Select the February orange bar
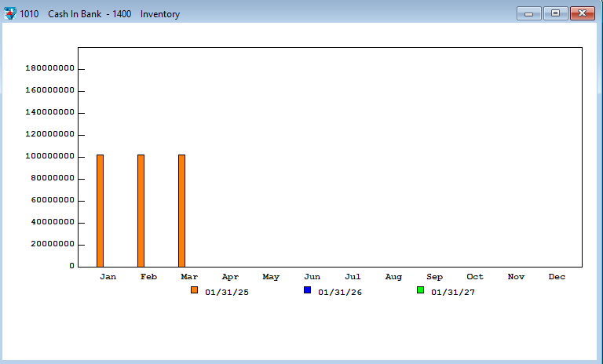603x364 pixels. [141, 210]
